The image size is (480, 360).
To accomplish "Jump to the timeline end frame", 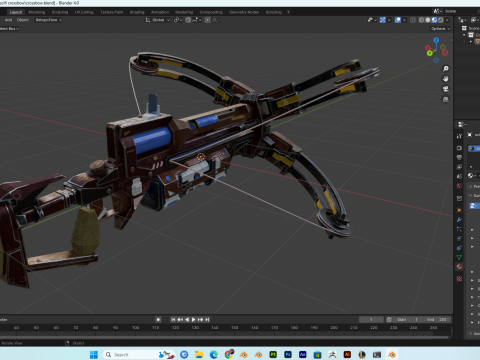I will click(207, 319).
